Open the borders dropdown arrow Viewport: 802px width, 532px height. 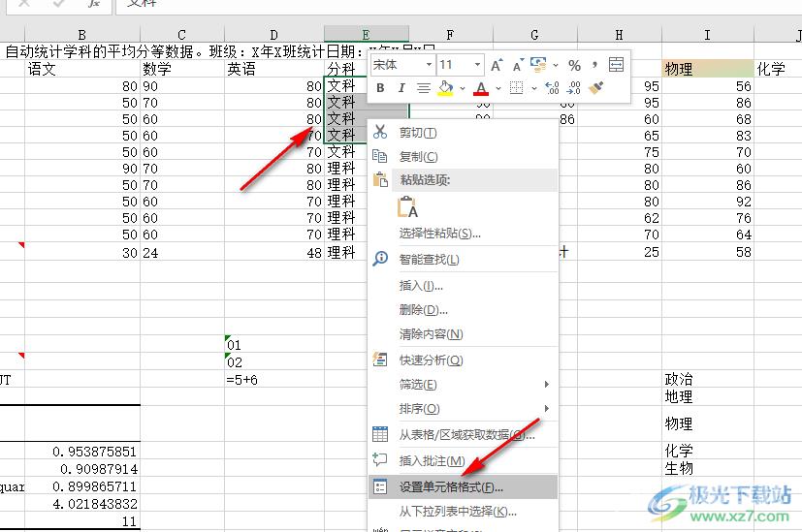coord(534,88)
